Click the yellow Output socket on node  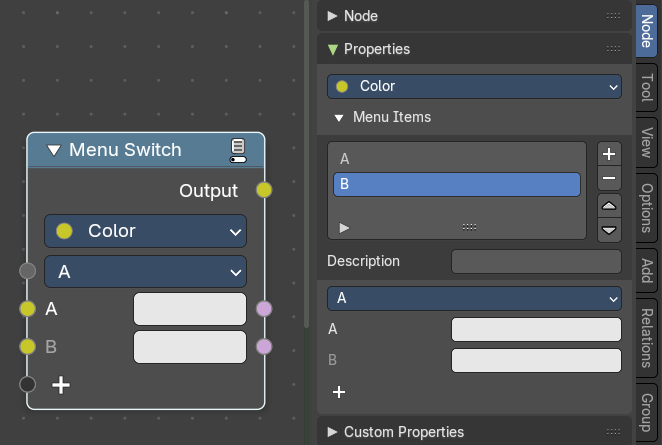[x=264, y=190]
